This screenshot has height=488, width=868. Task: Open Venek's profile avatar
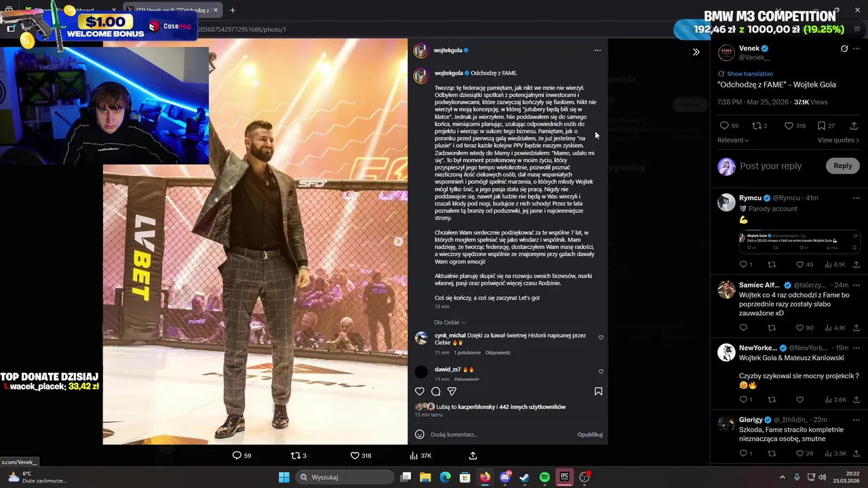click(726, 53)
